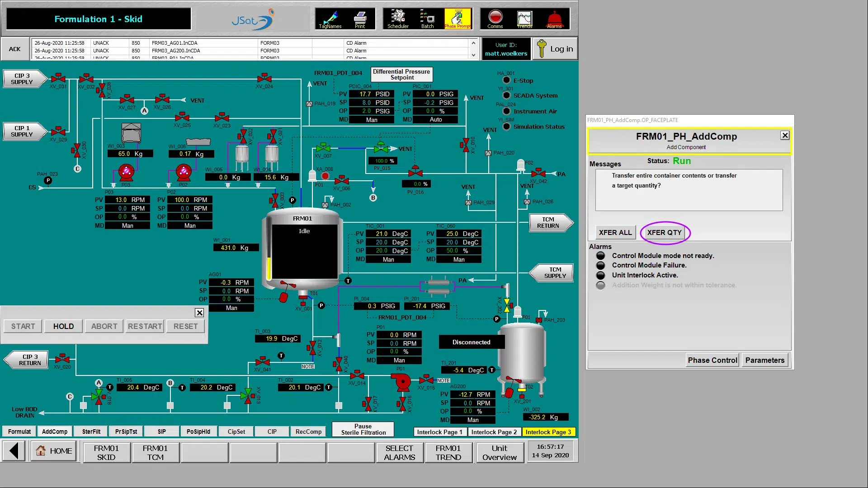Viewport: 868px width, 488px height.
Task: Open the Scheduler
Action: click(x=398, y=19)
